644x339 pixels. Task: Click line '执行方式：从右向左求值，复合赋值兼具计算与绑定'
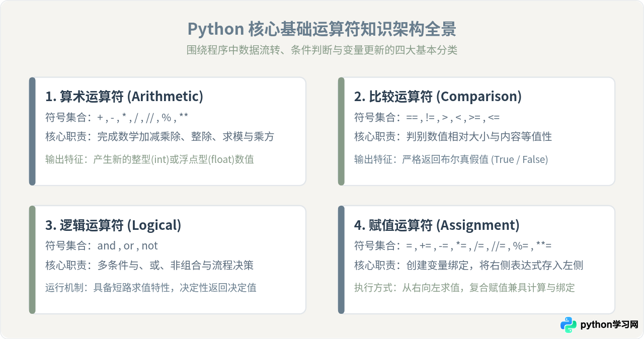click(x=464, y=288)
